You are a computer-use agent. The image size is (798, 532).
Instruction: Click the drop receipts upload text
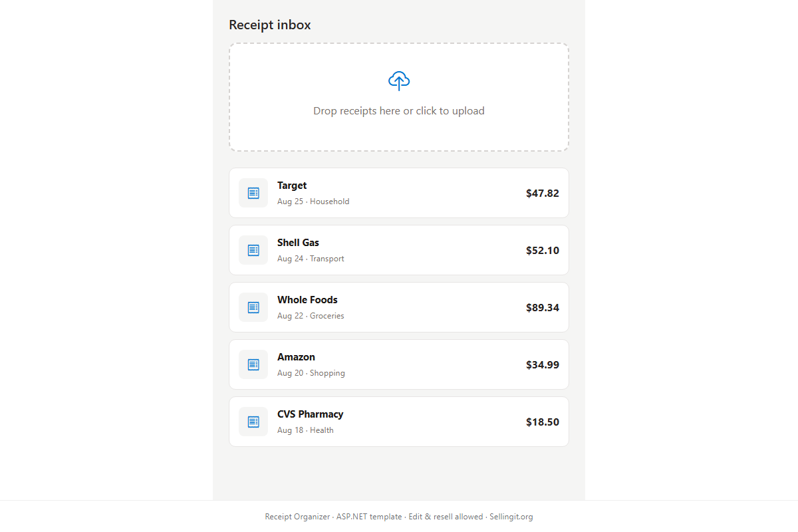pos(399,111)
